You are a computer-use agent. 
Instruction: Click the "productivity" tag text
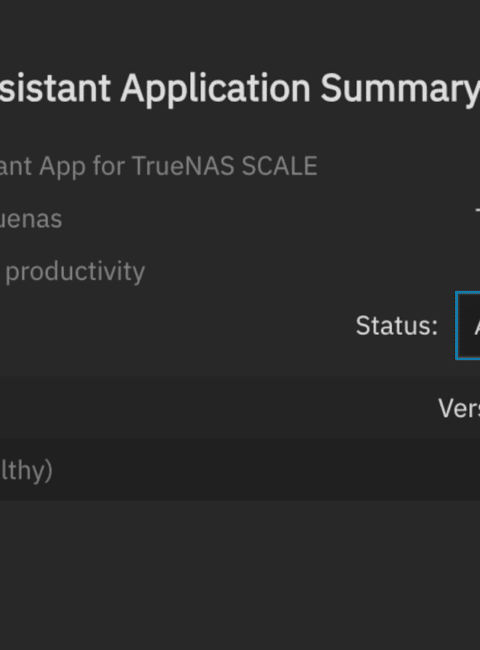coord(75,272)
